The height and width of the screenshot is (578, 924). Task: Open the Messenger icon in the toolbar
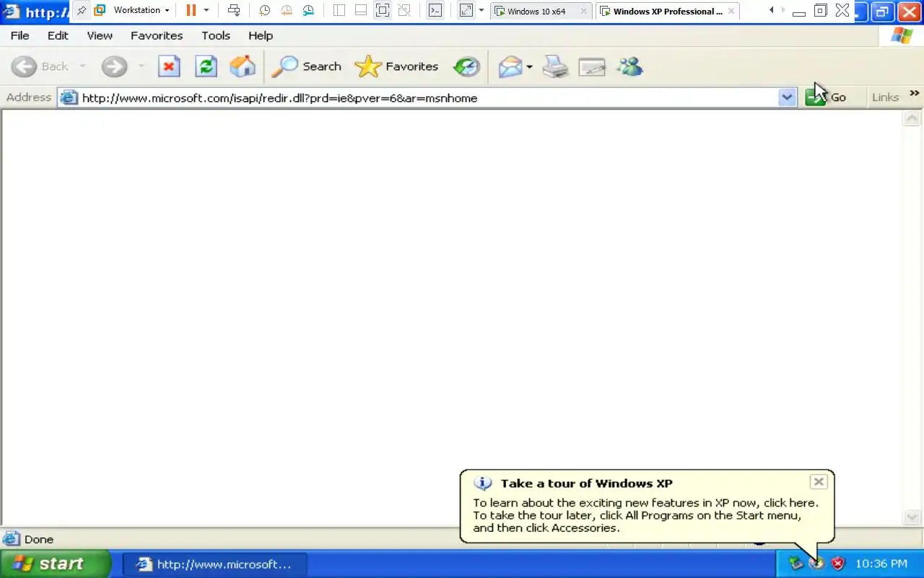[x=629, y=66]
